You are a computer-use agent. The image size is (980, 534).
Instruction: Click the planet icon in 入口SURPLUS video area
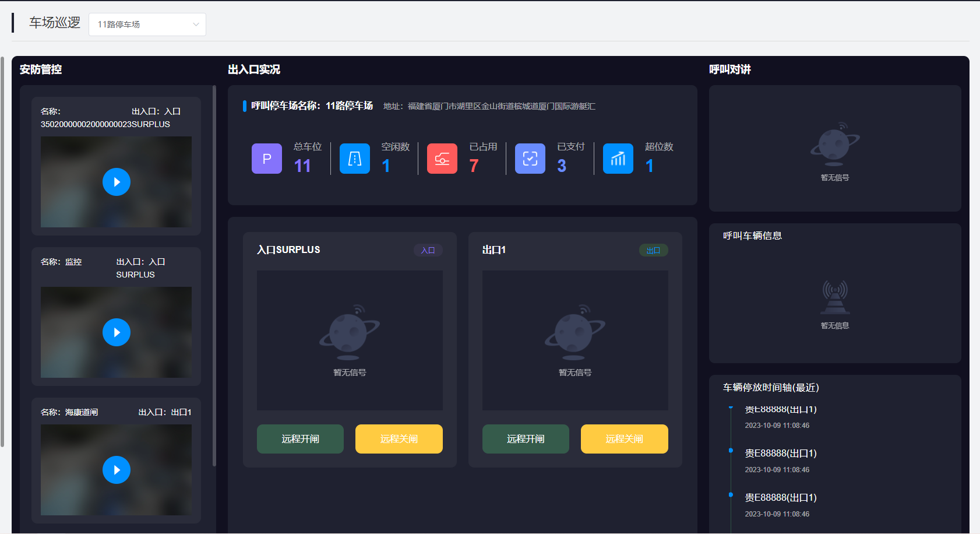click(350, 332)
